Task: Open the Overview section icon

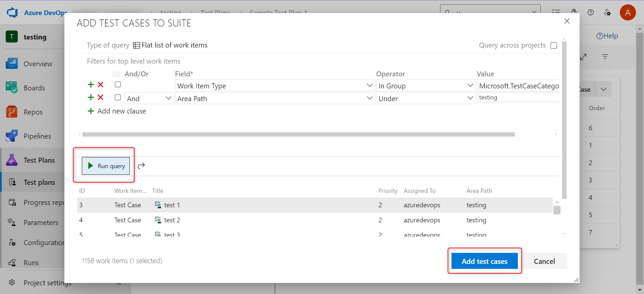Action: pyautogui.click(x=12, y=64)
